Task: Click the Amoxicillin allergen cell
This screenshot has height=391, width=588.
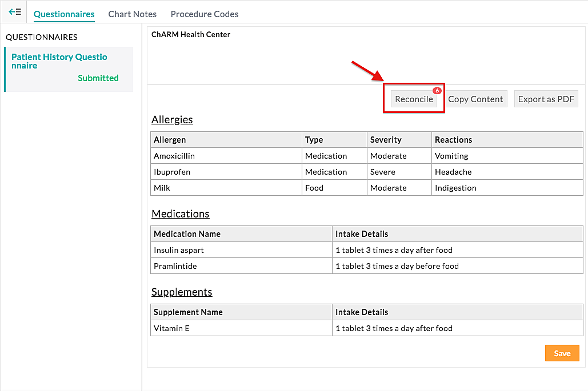Action: [x=174, y=156]
